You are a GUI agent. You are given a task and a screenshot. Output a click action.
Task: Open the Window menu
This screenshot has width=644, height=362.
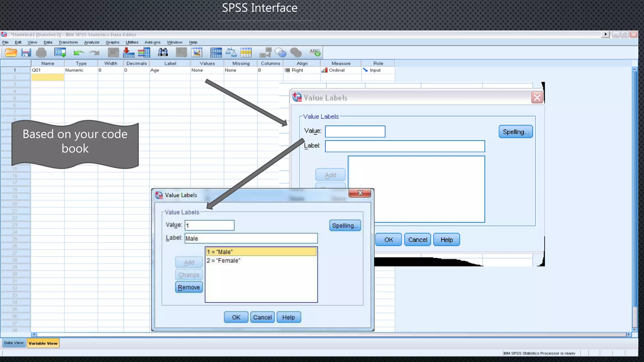pos(175,42)
